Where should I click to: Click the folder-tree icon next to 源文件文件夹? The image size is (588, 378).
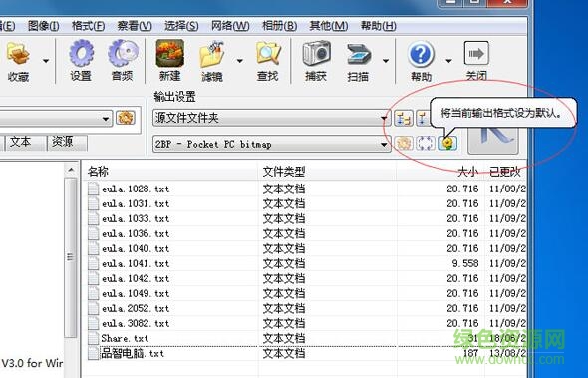[404, 118]
